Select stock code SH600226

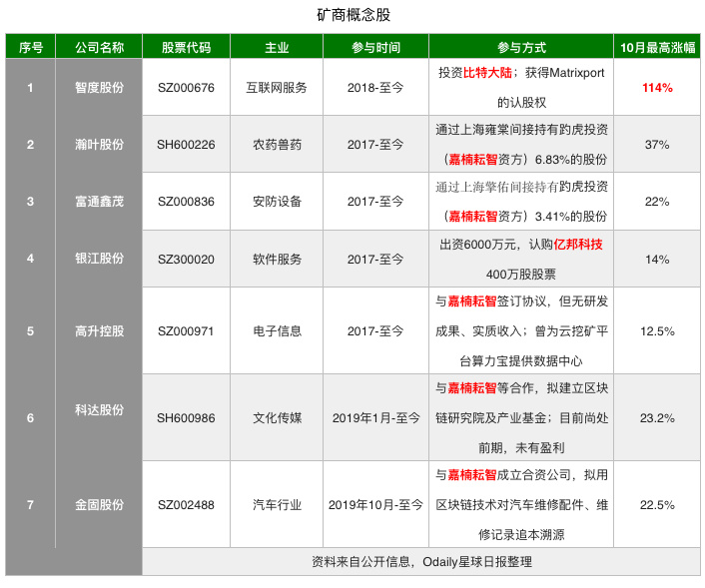[x=186, y=145]
